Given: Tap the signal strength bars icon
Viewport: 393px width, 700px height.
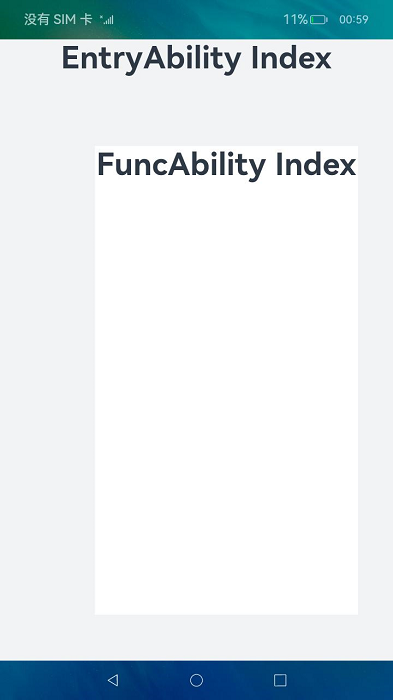Looking at the screenshot, I should [x=107, y=19].
